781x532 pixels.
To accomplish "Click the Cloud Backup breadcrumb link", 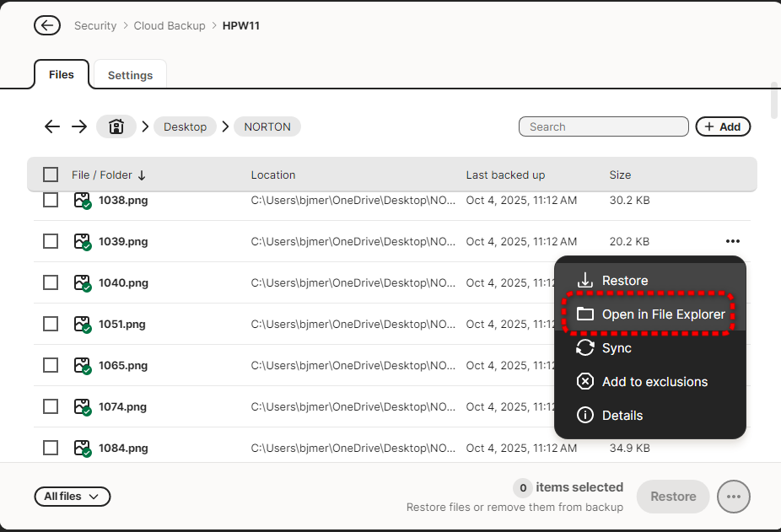I will [170, 25].
